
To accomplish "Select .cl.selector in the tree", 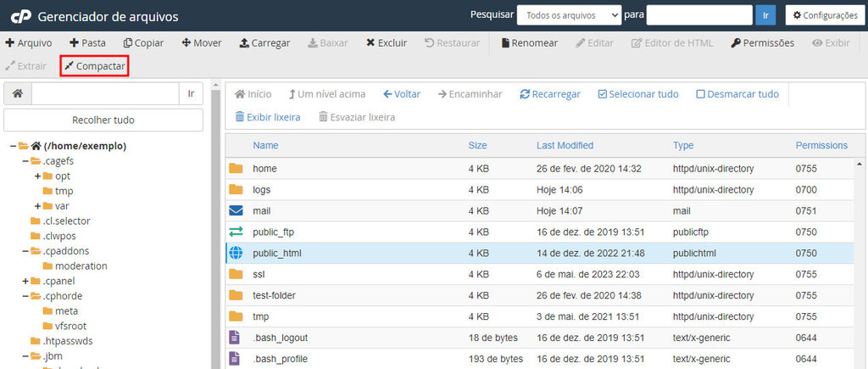I will (x=66, y=221).
